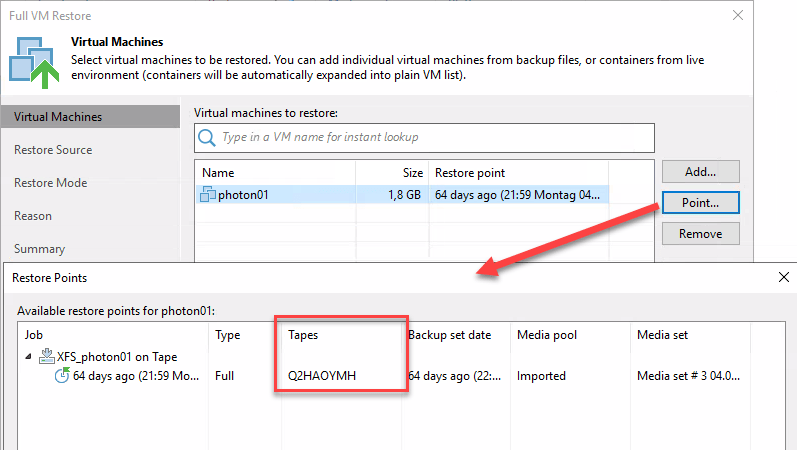Open the Reason wizard step
The height and width of the screenshot is (450, 797).
pyautogui.click(x=33, y=216)
